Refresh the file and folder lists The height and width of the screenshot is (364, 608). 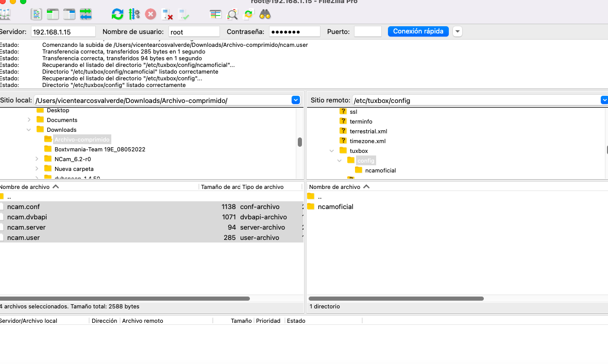(x=117, y=14)
